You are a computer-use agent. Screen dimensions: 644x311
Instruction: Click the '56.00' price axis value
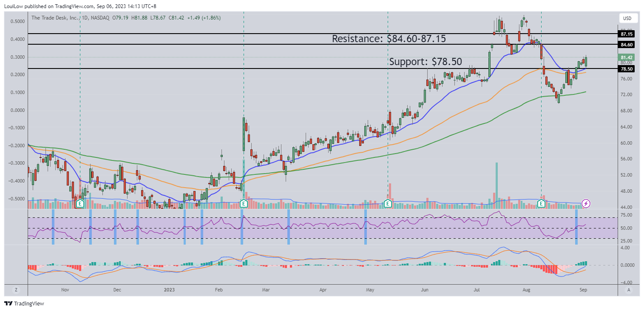627,159
